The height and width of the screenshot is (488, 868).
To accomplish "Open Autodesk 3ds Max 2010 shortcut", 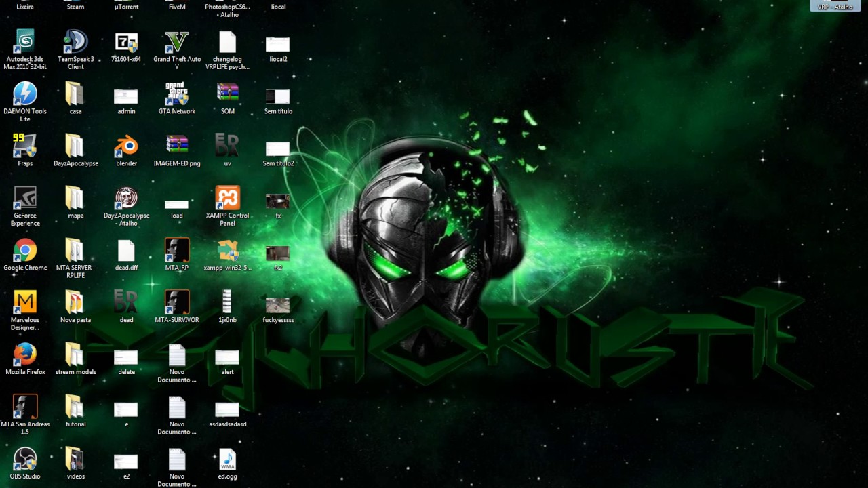I will [25, 42].
